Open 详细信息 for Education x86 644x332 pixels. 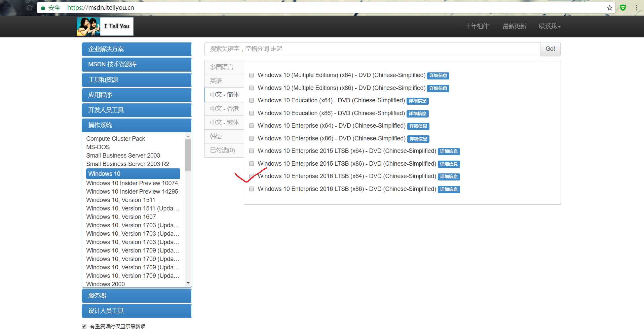418,113
